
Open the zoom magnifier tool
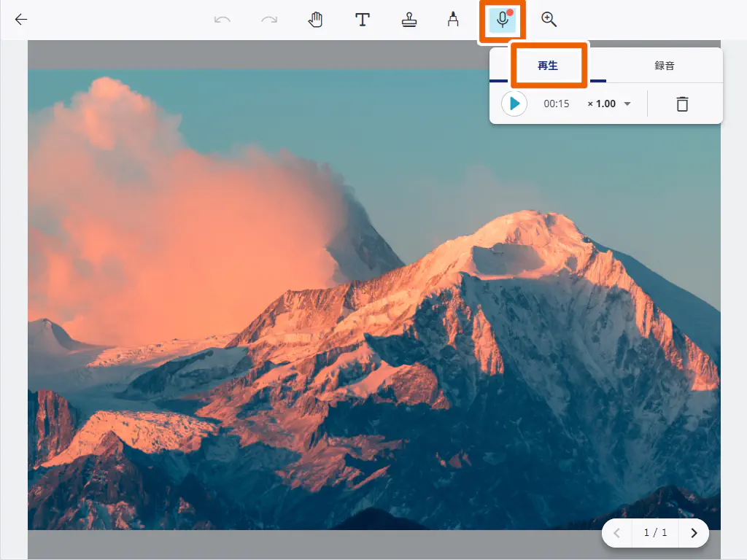pyautogui.click(x=549, y=20)
